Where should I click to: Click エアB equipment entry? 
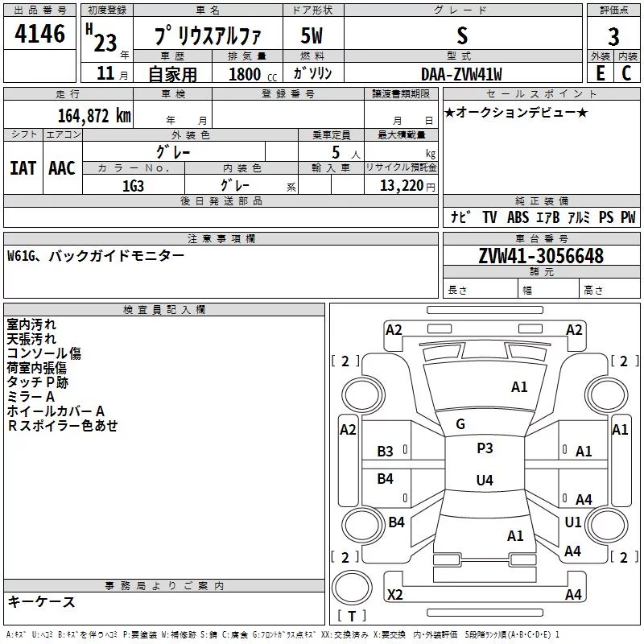(x=548, y=217)
